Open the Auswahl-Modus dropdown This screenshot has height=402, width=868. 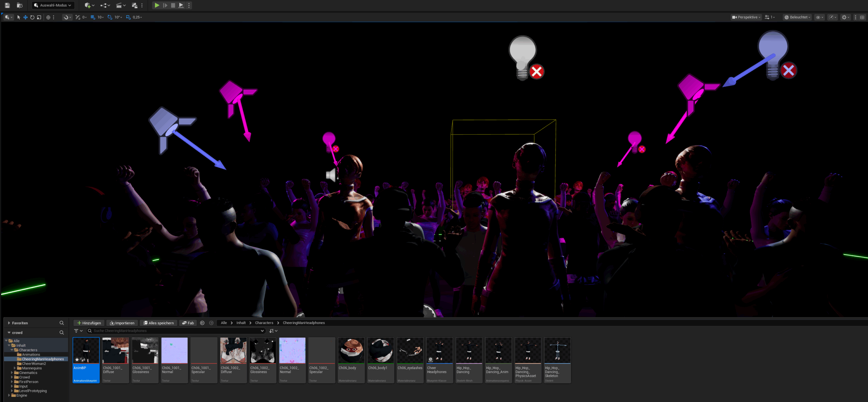point(53,5)
